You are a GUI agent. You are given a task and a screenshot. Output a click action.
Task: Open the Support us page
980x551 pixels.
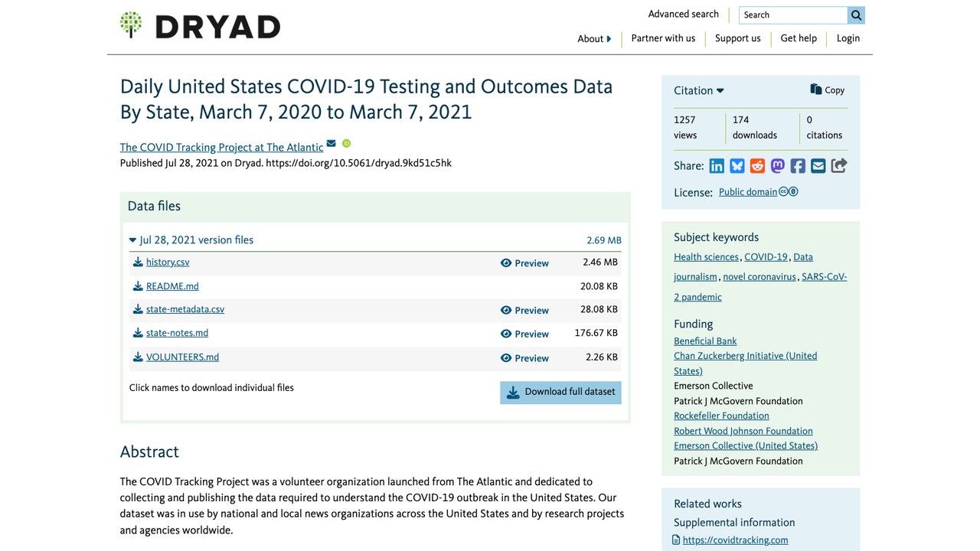tap(738, 38)
